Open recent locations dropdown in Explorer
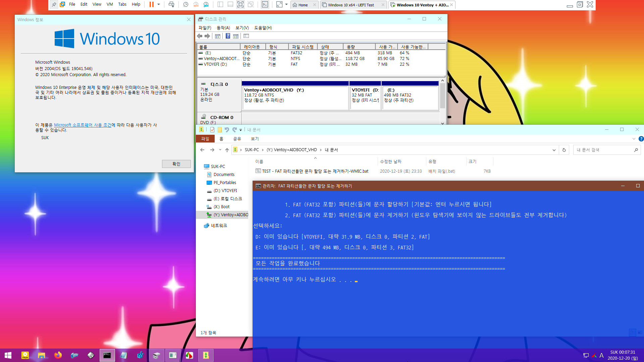The height and width of the screenshot is (362, 644). [x=220, y=150]
